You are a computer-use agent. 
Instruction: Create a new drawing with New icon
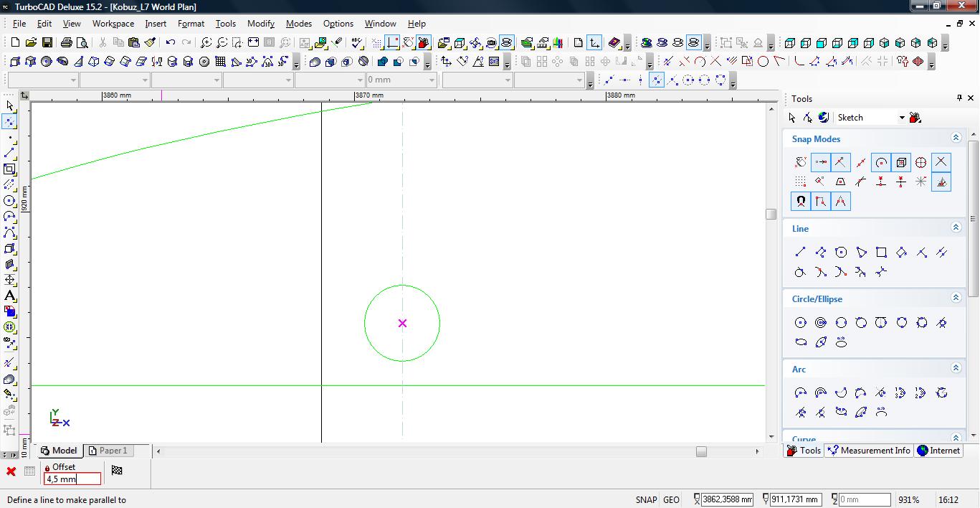coord(15,43)
